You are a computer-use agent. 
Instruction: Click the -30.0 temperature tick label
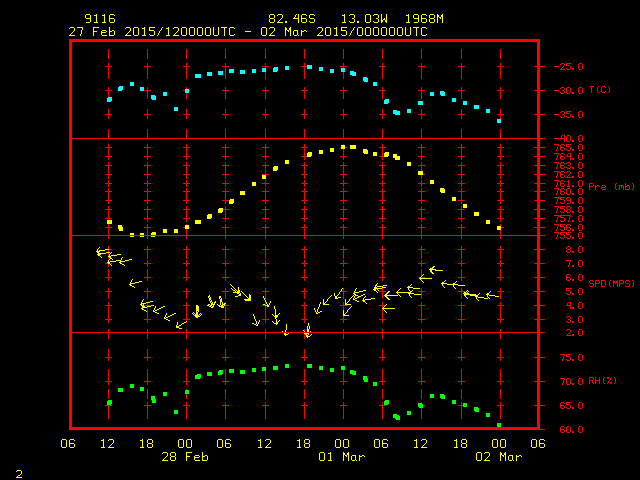click(569, 91)
